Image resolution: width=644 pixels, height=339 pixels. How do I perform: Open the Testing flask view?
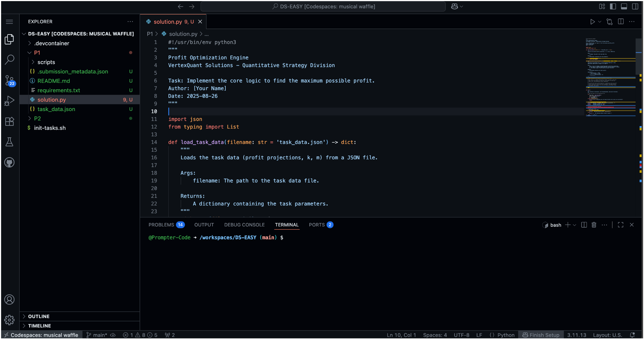click(x=9, y=142)
